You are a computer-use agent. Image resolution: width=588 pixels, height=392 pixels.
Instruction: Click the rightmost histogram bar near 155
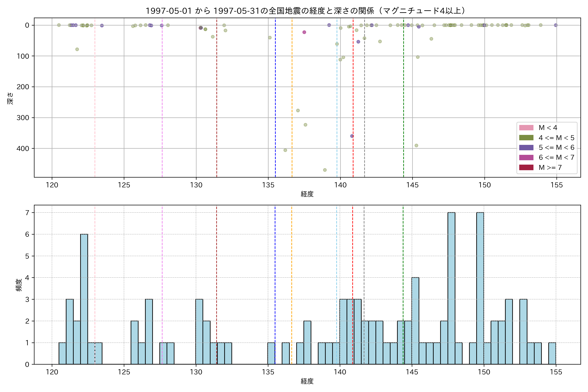(552, 353)
